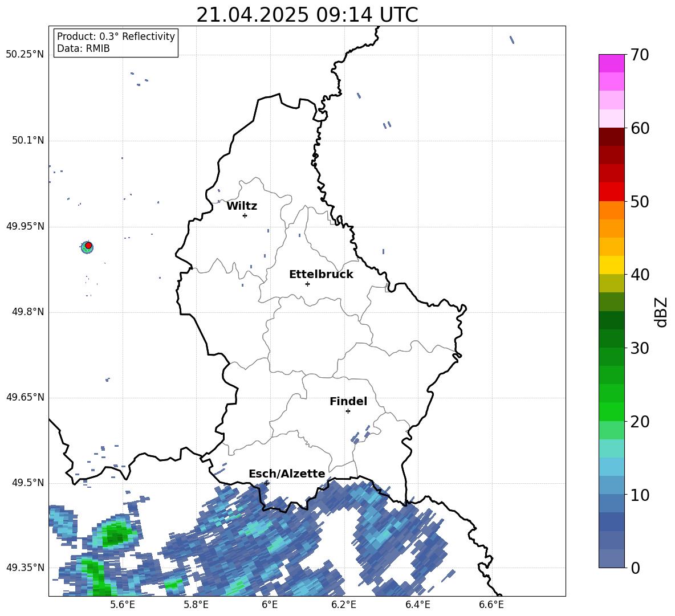This screenshot has width=675, height=616.
Task: Click the colorbar tick label 70
Action: pyautogui.click(x=640, y=55)
